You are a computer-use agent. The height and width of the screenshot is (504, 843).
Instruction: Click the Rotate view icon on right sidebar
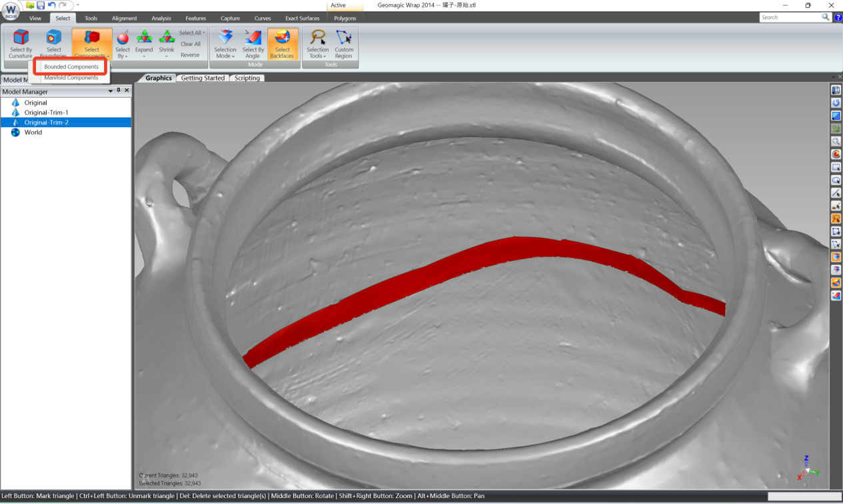pos(836,103)
